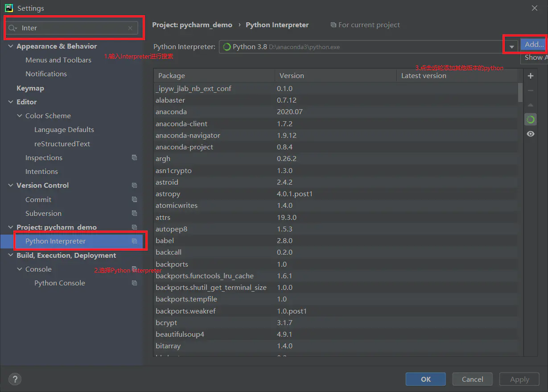Sort by the Latest version column header
Screen dimensions: 548x392
[457, 75]
